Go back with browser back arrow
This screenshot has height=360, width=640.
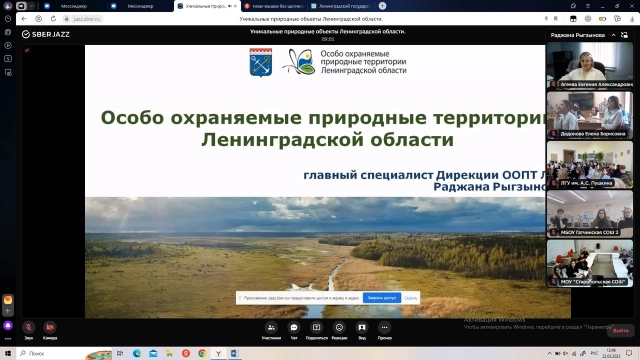(x=24, y=19)
